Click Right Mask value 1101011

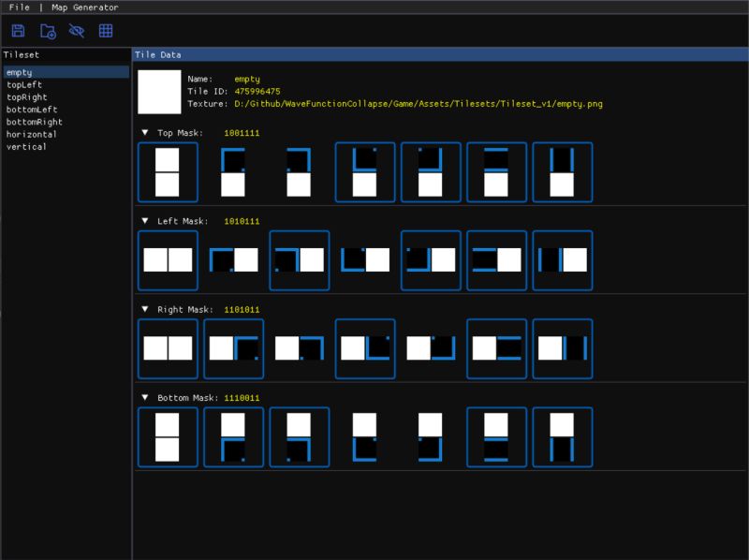pos(242,310)
